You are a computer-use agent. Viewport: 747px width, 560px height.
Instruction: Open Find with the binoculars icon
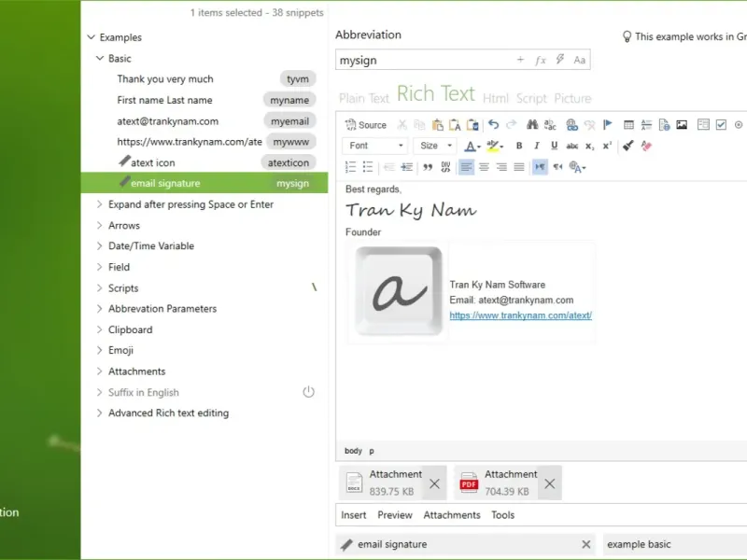[532, 125]
